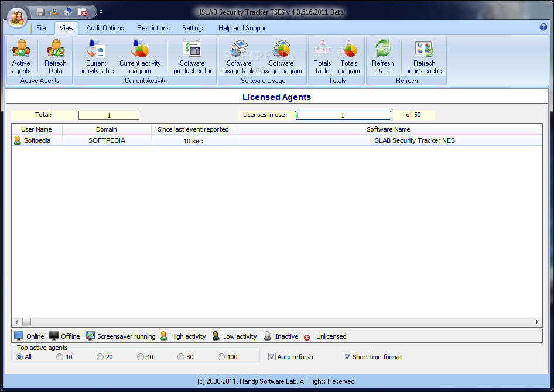Click the Offline monitor legend icon
Screen dimensions: 554x392
pyautogui.click(x=54, y=336)
